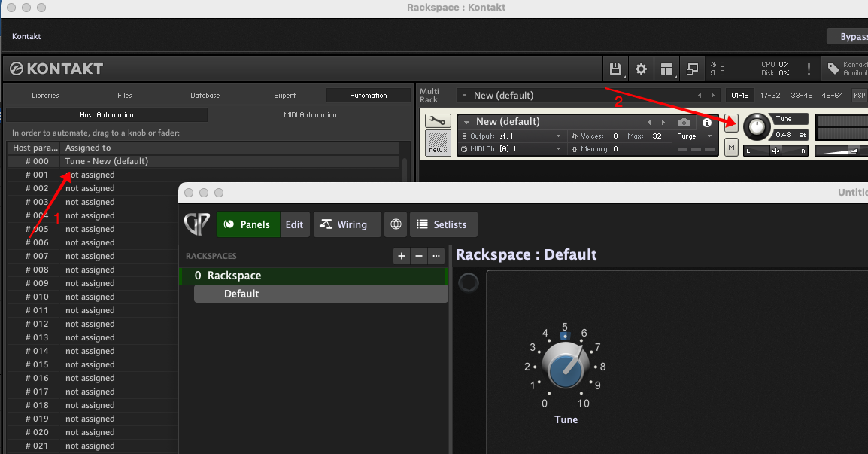Select next multi with right arrow in Multi Rack
Image resolution: width=868 pixels, height=454 pixels.
click(712, 96)
